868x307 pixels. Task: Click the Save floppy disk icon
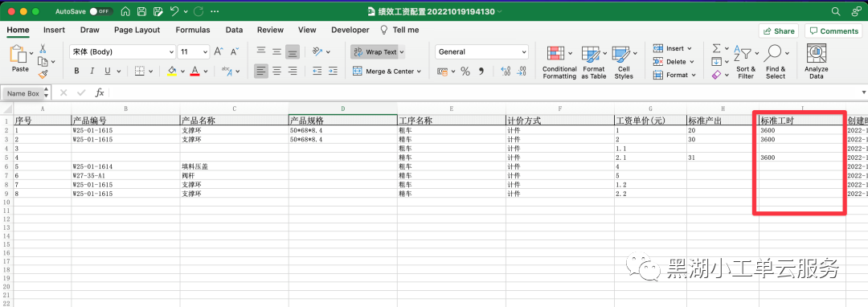point(142,11)
